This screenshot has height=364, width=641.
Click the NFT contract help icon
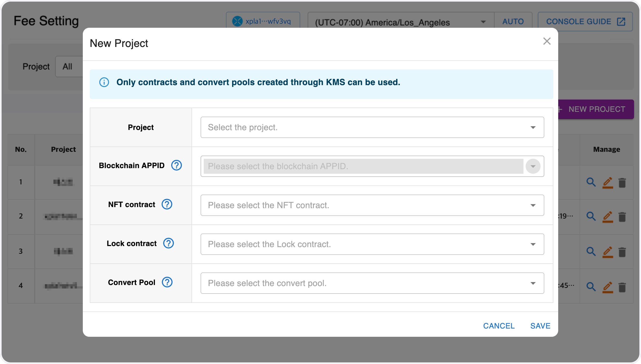[167, 204]
